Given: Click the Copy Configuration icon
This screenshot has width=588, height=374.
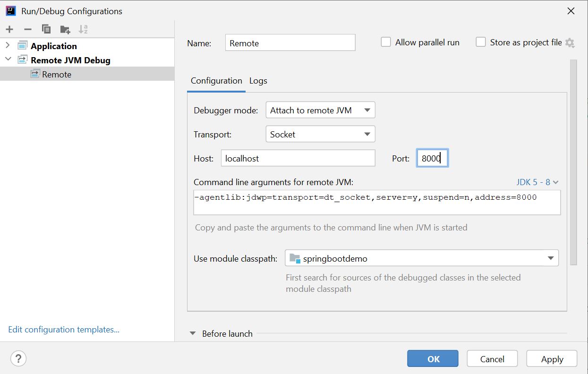Looking at the screenshot, I should 46,29.
